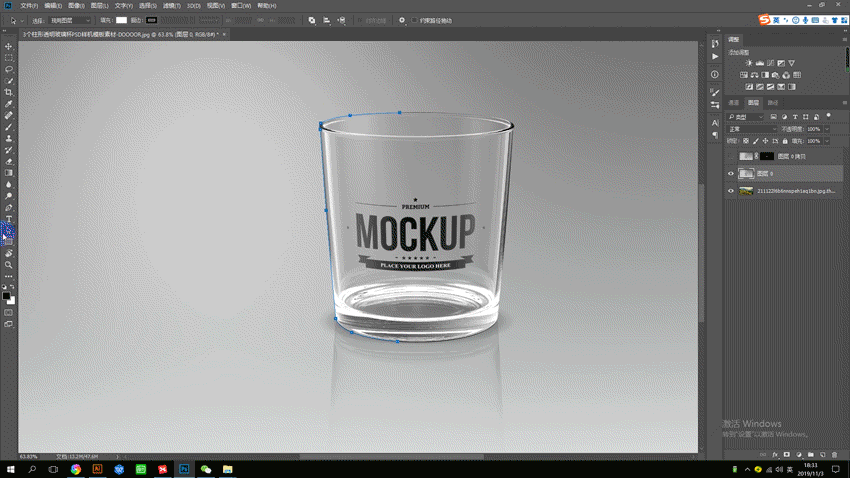Toggle layer filter on/off switch
This screenshot has width=850, height=478.
click(x=828, y=116)
